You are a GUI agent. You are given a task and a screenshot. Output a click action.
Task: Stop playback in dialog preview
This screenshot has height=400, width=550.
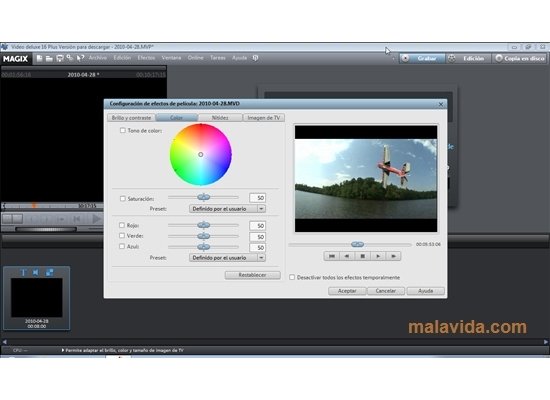pos(362,256)
